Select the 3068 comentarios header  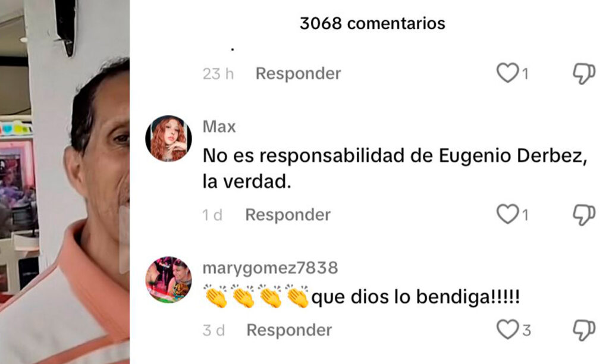(x=372, y=23)
